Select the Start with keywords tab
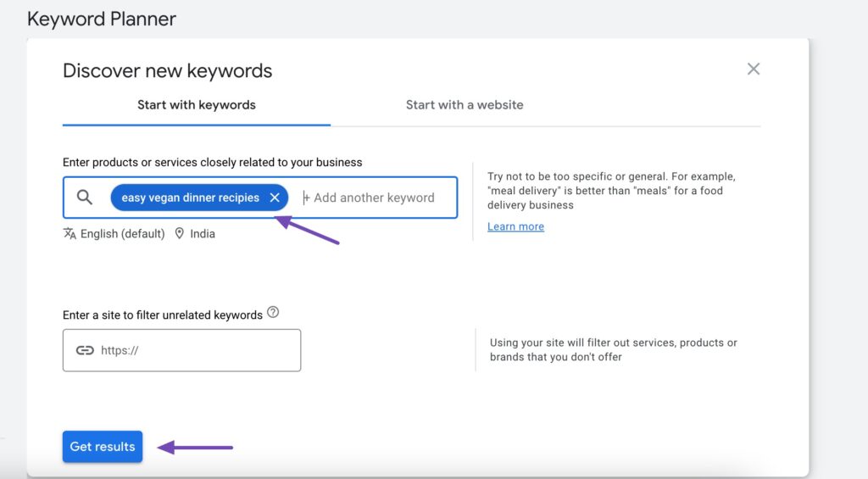 [197, 105]
